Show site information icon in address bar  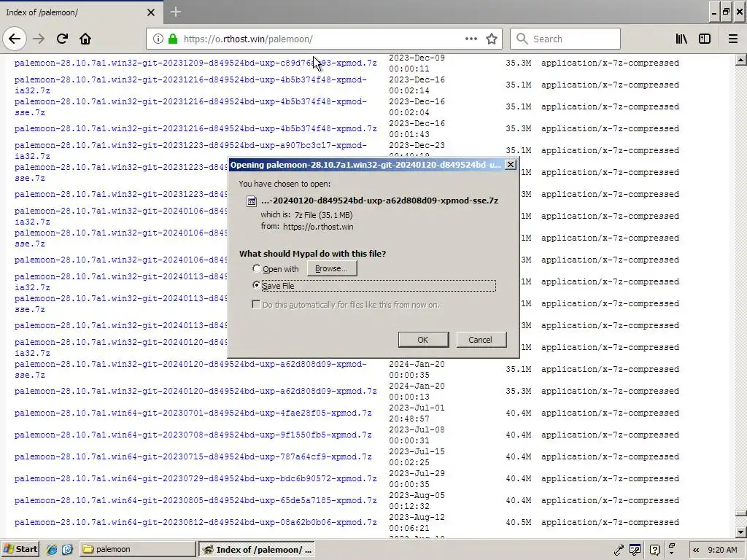[x=158, y=39]
